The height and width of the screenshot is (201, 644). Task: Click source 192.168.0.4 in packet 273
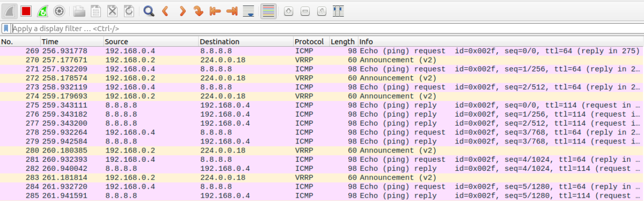pyautogui.click(x=130, y=87)
